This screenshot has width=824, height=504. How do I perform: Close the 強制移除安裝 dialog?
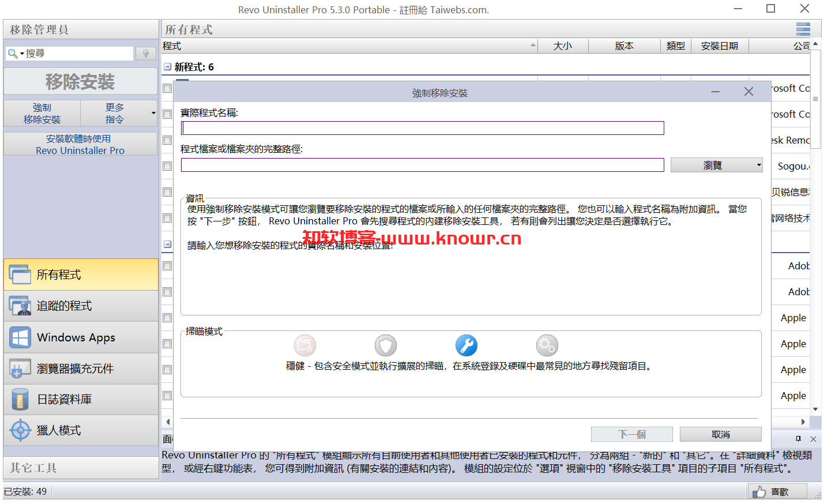click(748, 92)
